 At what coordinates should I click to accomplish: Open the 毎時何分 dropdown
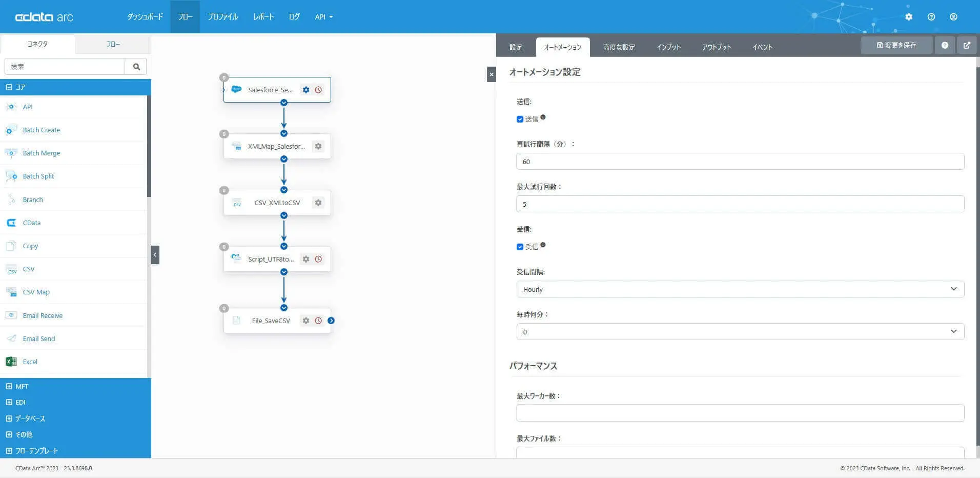pos(740,332)
